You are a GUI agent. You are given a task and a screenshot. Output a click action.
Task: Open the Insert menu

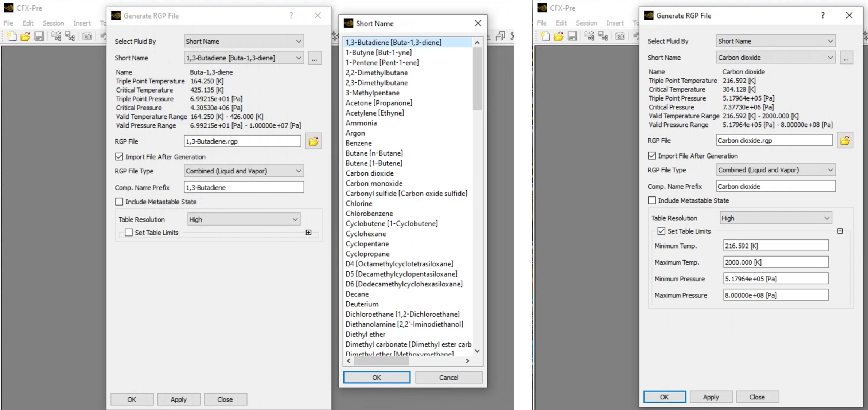82,23
